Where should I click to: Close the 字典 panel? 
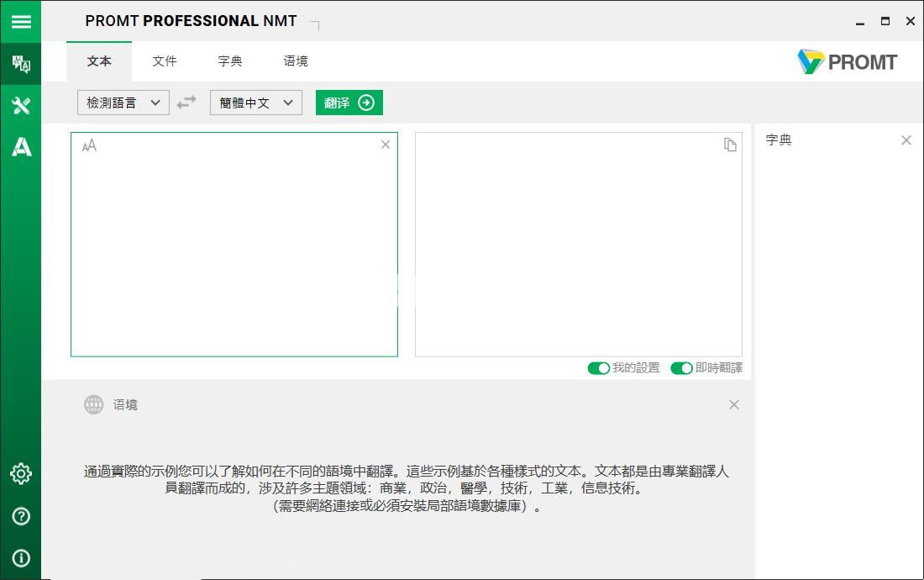coord(906,140)
